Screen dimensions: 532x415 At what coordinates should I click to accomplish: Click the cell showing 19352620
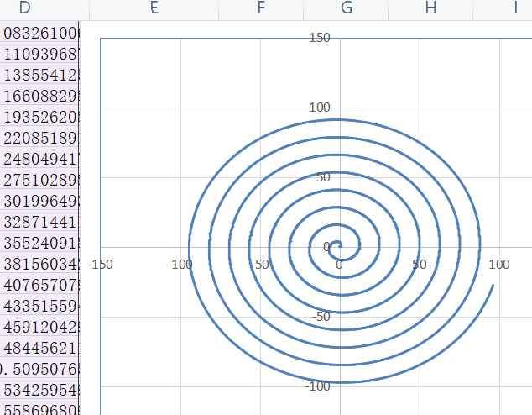click(x=40, y=117)
